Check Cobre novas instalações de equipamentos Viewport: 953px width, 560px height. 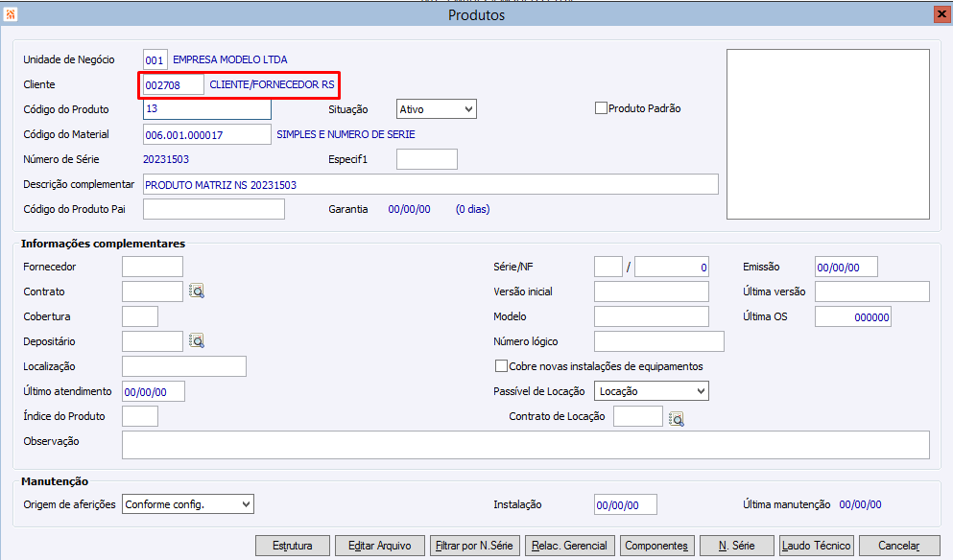click(x=501, y=366)
